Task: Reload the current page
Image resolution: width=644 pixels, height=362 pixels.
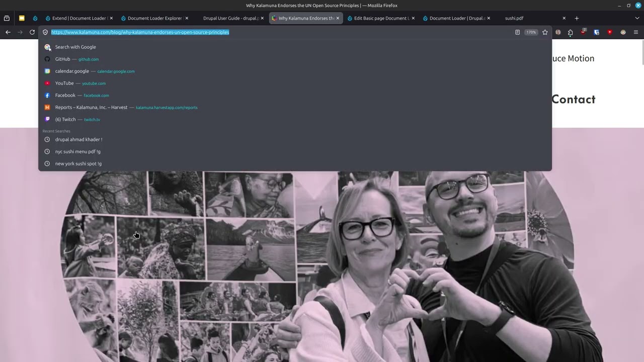Action: (x=32, y=32)
